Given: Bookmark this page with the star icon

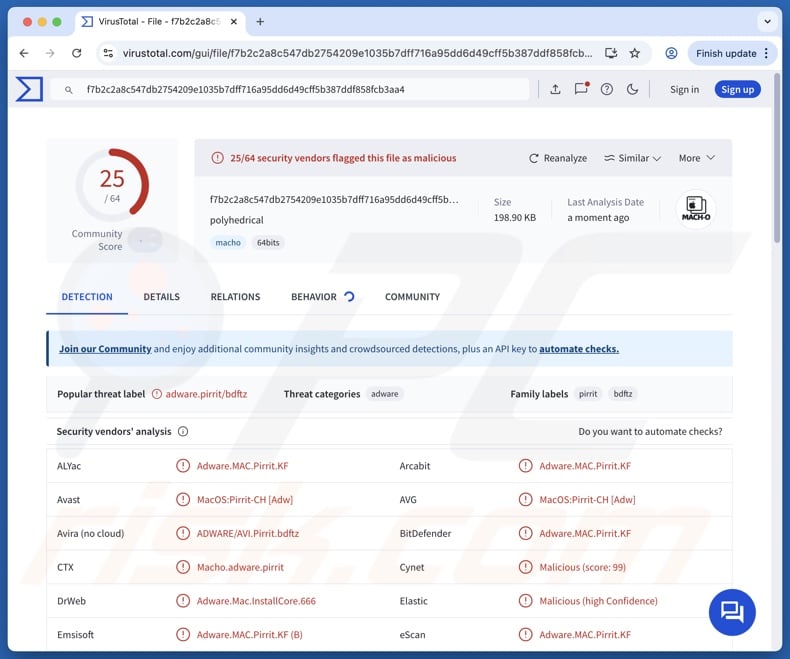Looking at the screenshot, I should pos(635,53).
